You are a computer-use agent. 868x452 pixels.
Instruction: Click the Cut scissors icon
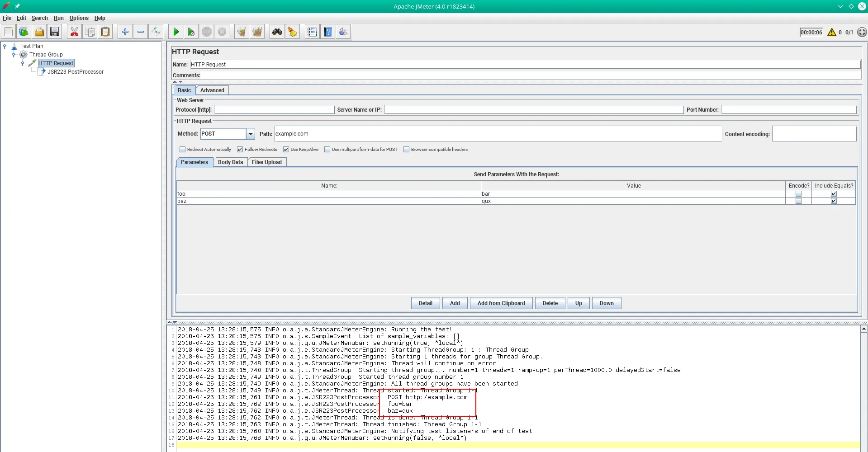point(75,32)
